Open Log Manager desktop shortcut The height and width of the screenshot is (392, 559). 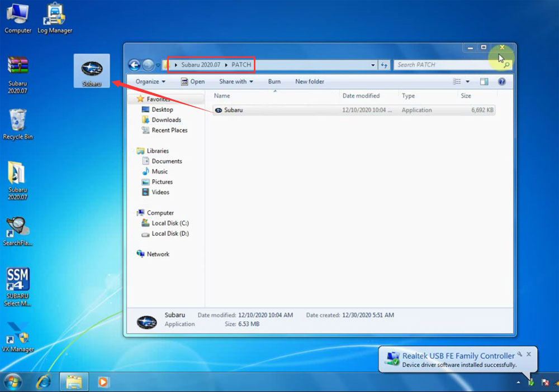point(55,18)
